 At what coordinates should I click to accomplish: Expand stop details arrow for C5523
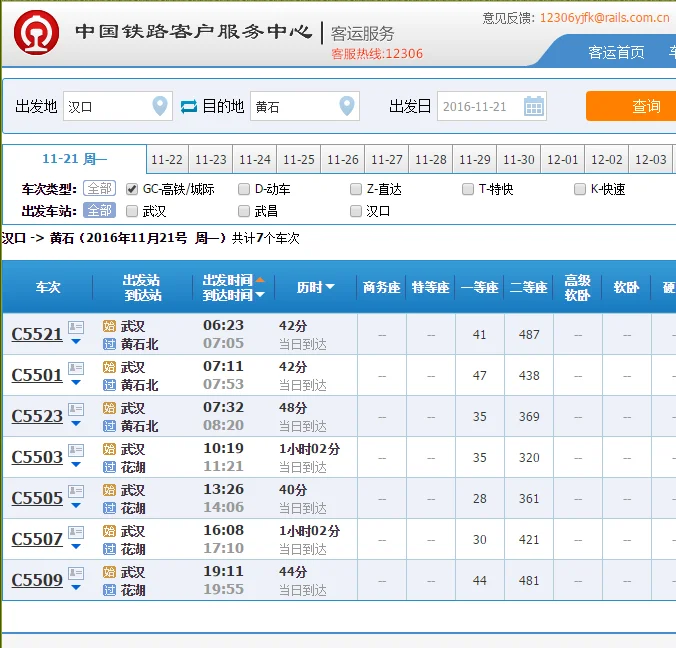coord(76,424)
